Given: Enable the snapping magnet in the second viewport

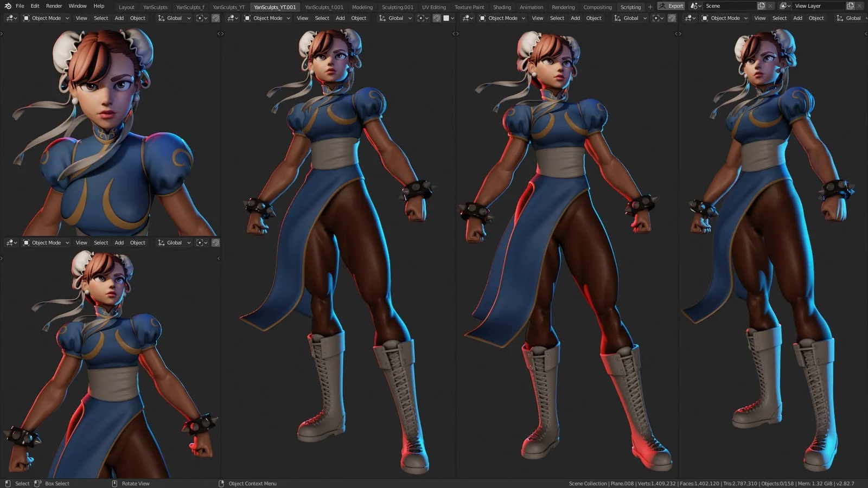Looking at the screenshot, I should (437, 18).
